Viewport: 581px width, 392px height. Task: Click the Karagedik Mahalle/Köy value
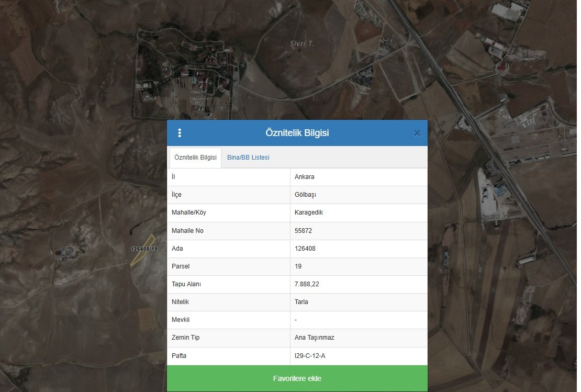point(309,212)
